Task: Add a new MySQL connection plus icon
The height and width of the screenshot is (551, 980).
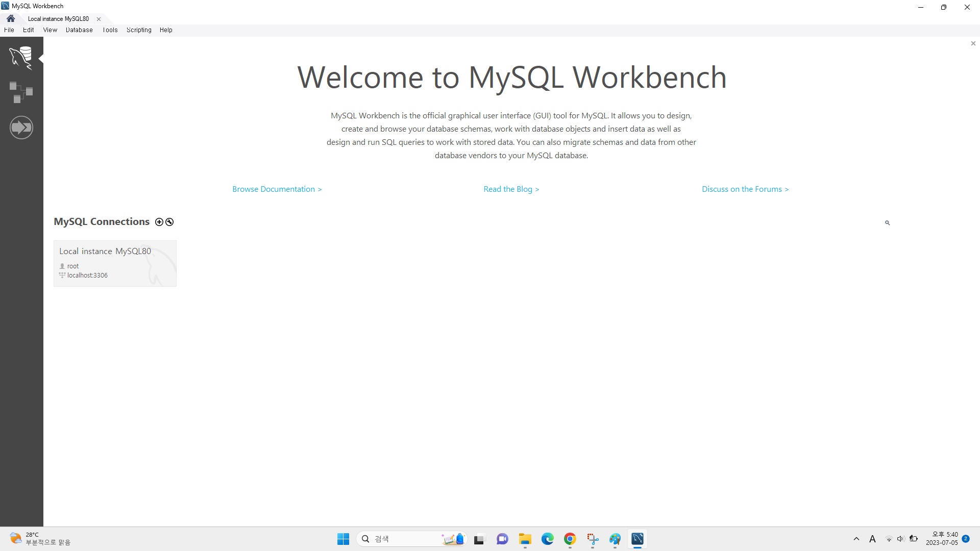Action: 159,222
